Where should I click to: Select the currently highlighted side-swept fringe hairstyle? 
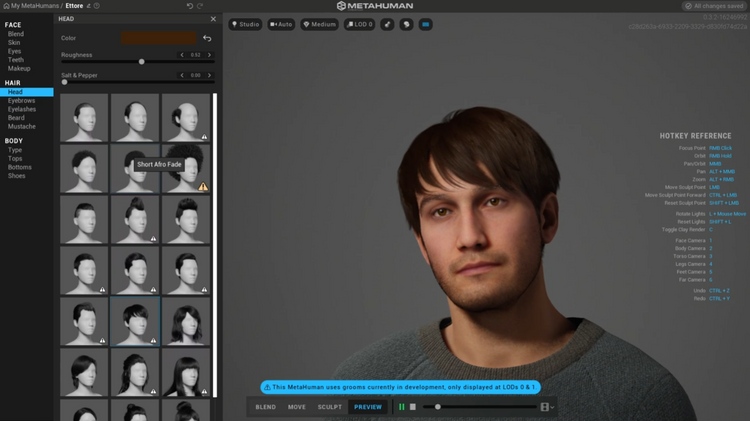pyautogui.click(x=135, y=321)
